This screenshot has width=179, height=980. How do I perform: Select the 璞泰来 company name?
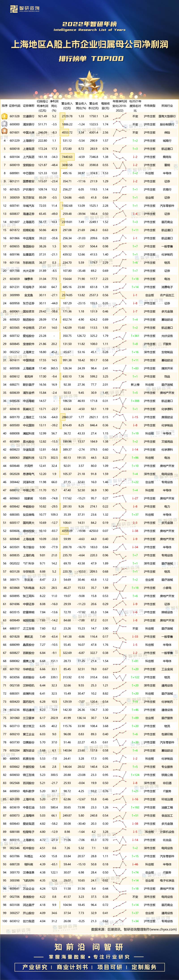[28, 279]
